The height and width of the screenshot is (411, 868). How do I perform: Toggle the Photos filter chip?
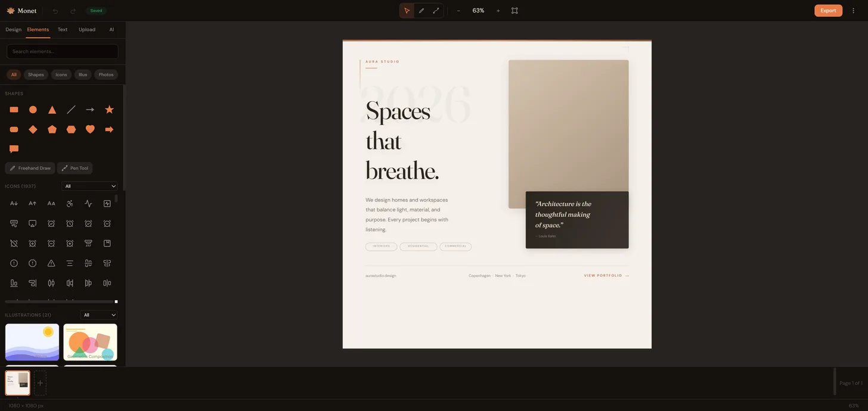106,74
